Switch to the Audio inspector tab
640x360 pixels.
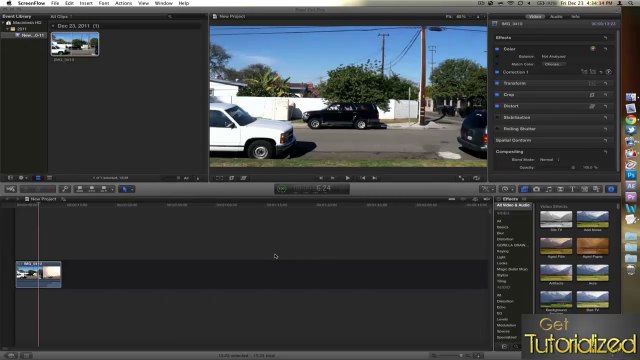pos(556,17)
